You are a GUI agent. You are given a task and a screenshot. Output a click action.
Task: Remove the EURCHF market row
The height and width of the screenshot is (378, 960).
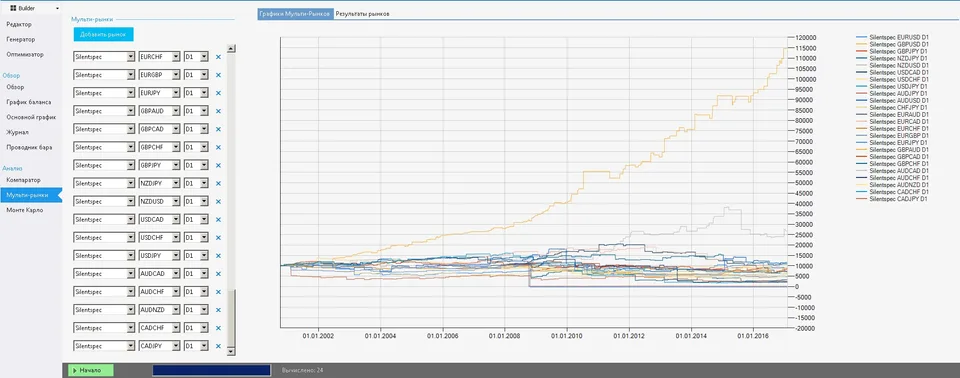[218, 57]
